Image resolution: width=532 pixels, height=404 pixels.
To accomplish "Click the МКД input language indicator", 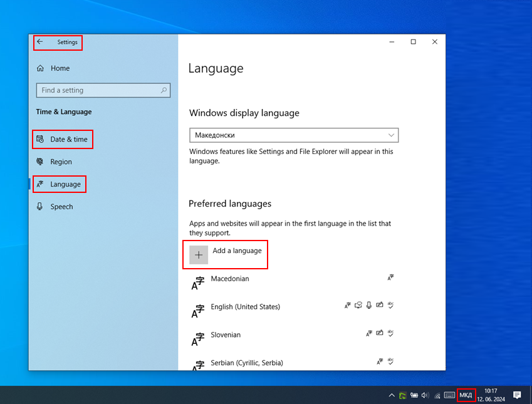I will (x=466, y=395).
